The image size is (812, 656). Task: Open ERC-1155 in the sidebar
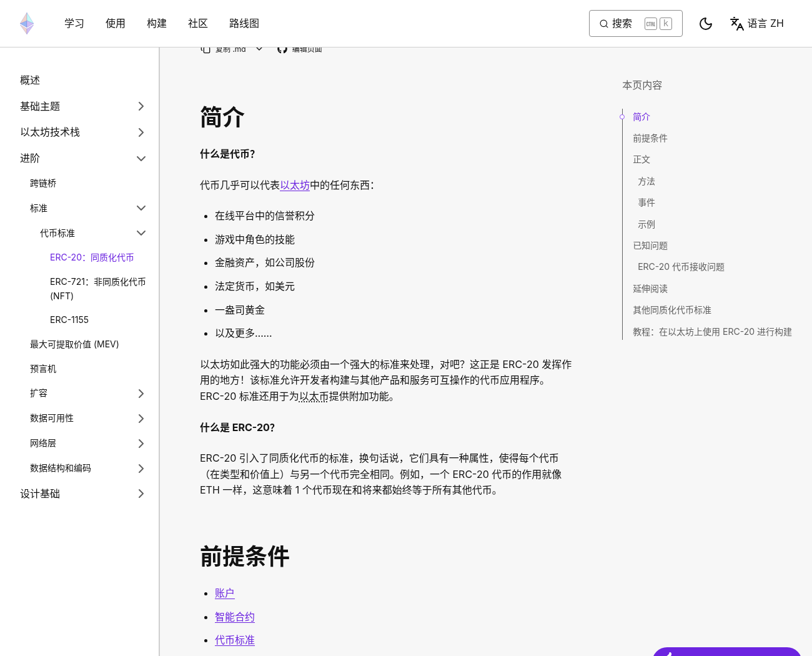[x=69, y=320]
